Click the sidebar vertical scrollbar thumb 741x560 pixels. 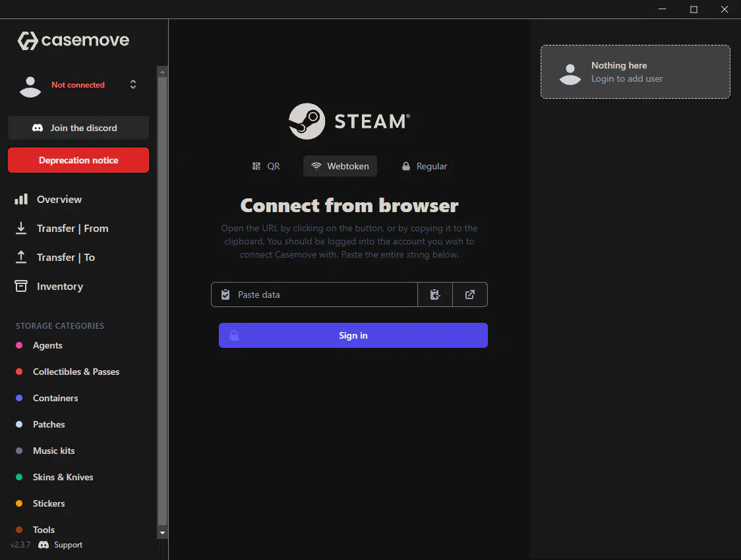[x=163, y=301]
